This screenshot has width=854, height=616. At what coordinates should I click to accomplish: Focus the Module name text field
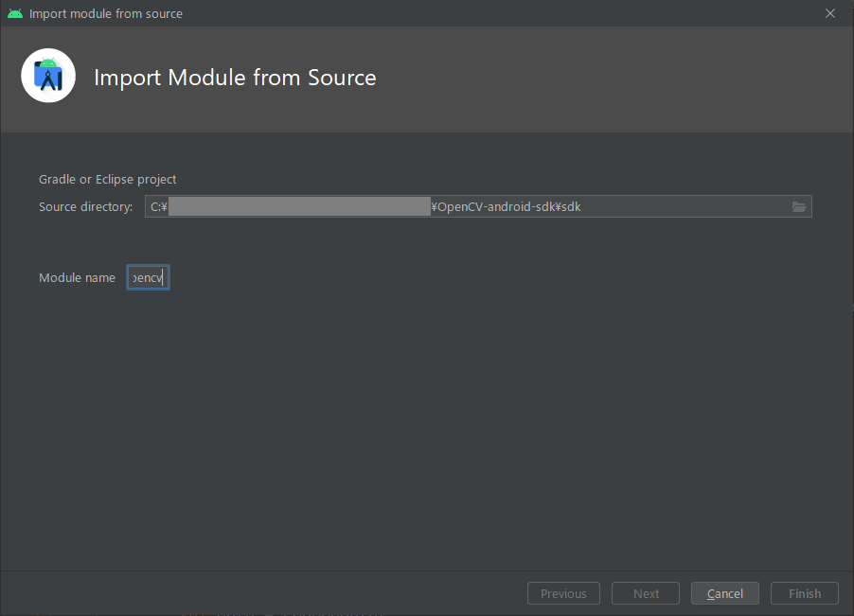point(148,276)
